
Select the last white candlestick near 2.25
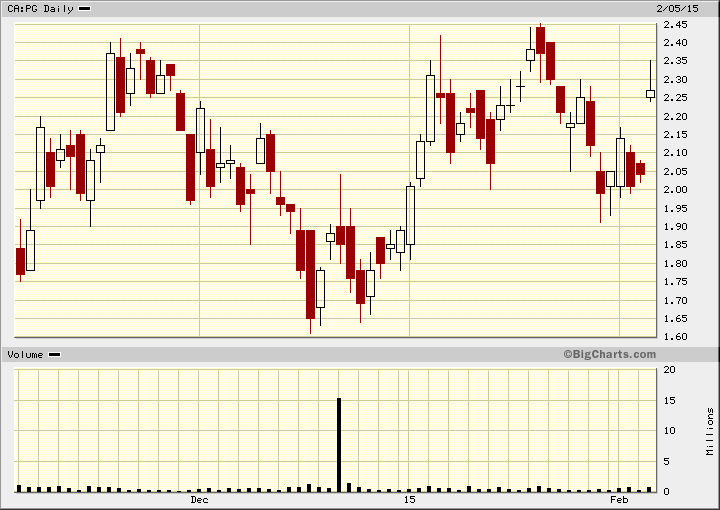coord(650,94)
